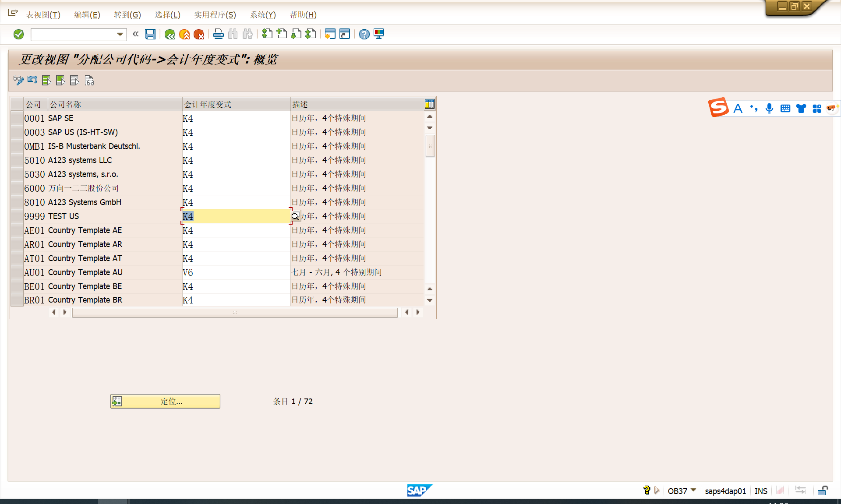Viewport: 841px width, 504px height.
Task: Open the 编辑(E) menu
Action: point(87,15)
